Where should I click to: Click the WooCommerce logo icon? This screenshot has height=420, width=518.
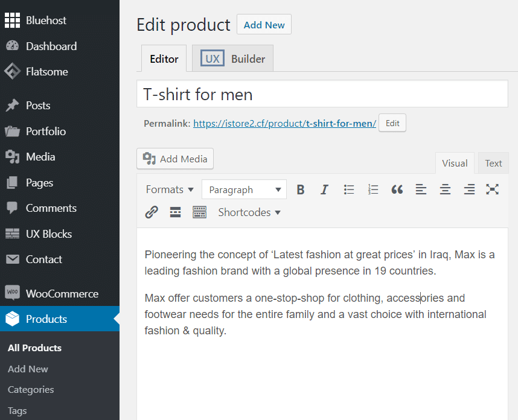point(12,293)
